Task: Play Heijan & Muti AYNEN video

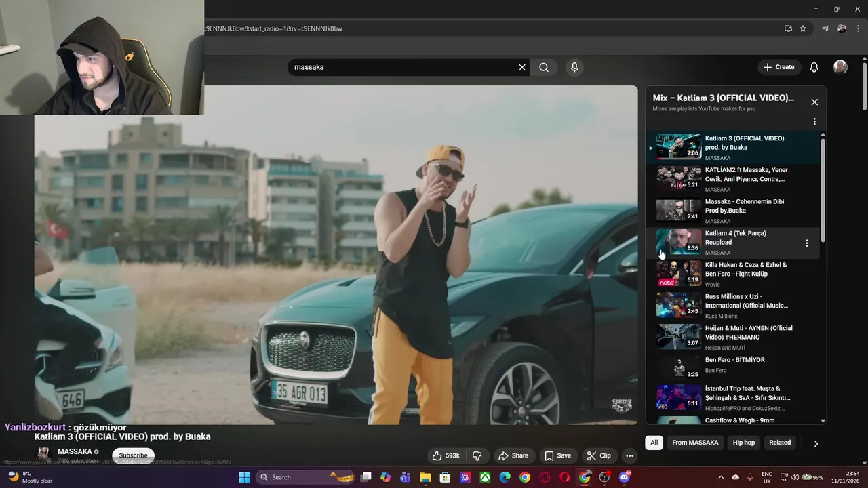Action: click(x=732, y=338)
